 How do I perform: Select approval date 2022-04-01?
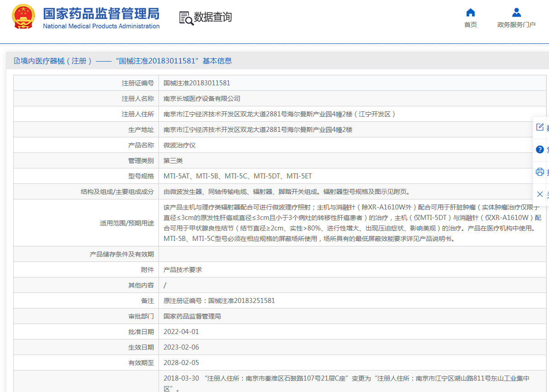(181, 332)
